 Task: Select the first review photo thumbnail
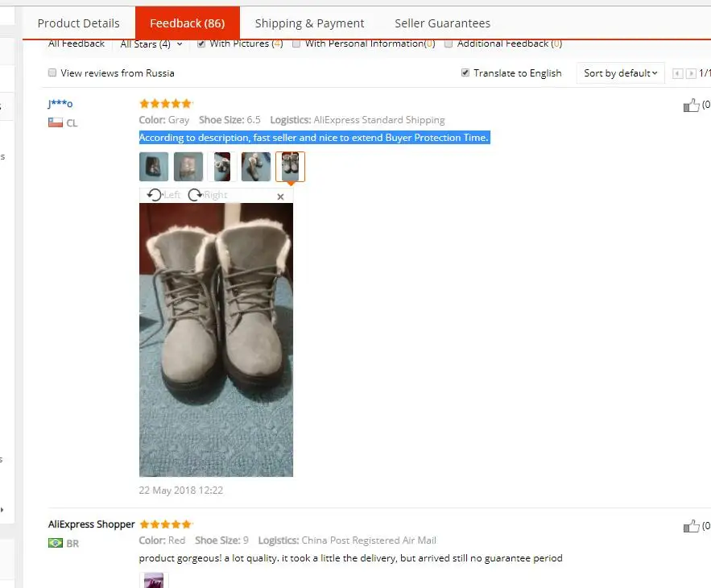(x=154, y=167)
